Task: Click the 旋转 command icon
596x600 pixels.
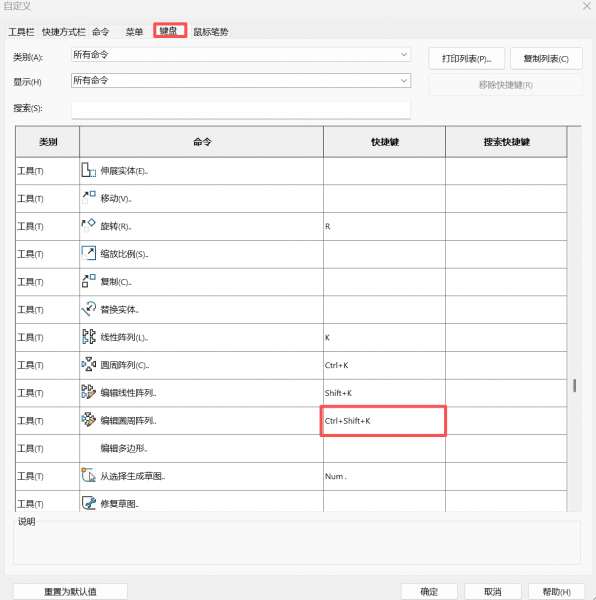Action: (x=88, y=226)
